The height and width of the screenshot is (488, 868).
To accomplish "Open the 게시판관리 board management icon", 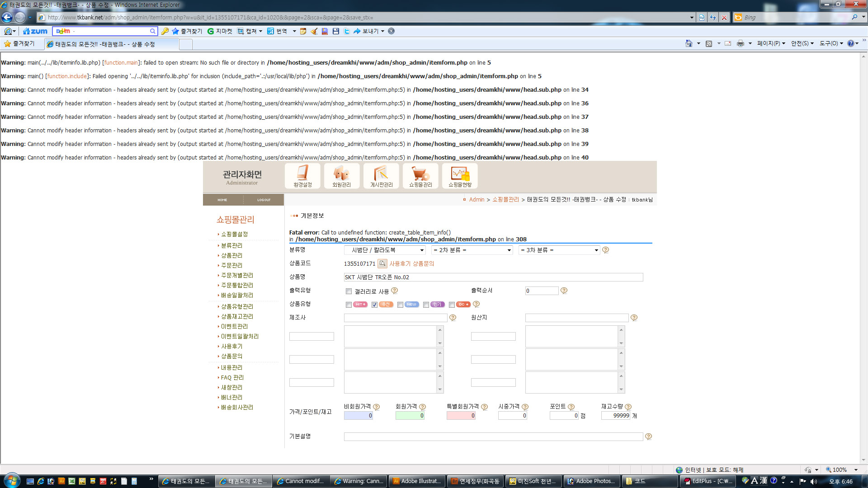I will [381, 176].
